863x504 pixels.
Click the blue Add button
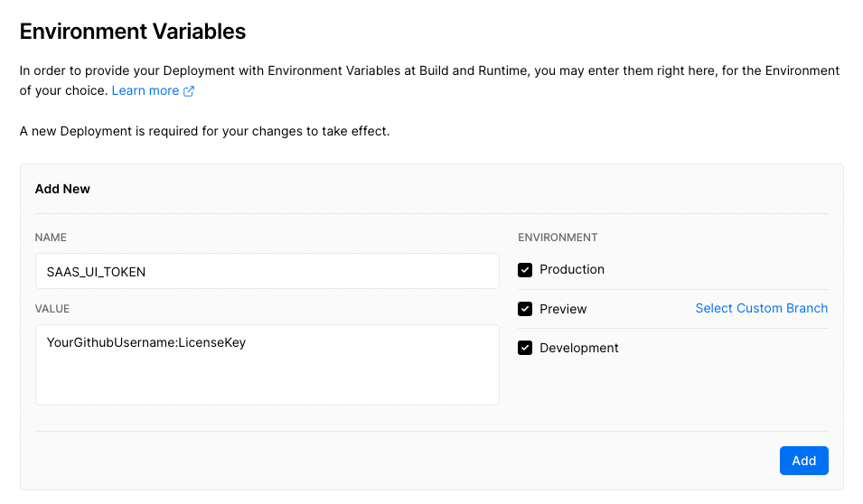click(x=804, y=461)
